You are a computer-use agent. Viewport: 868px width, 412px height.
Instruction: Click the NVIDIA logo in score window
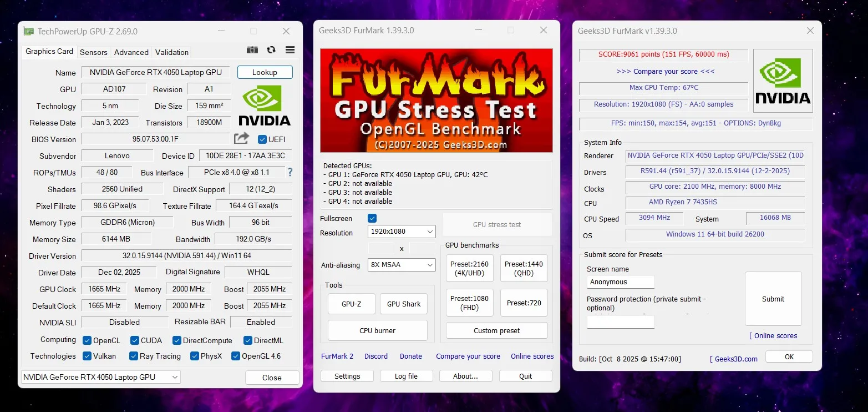(783, 81)
